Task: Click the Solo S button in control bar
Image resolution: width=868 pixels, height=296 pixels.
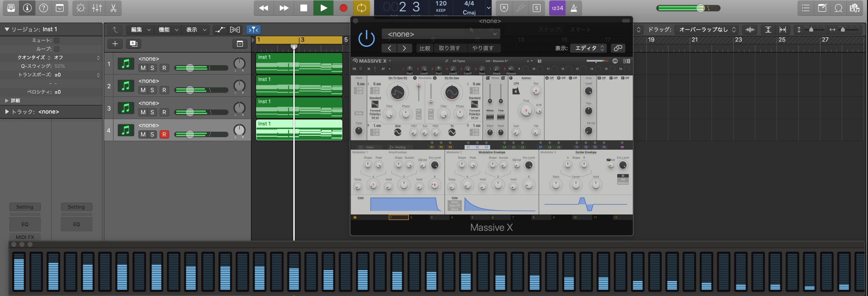Action: coord(536,8)
